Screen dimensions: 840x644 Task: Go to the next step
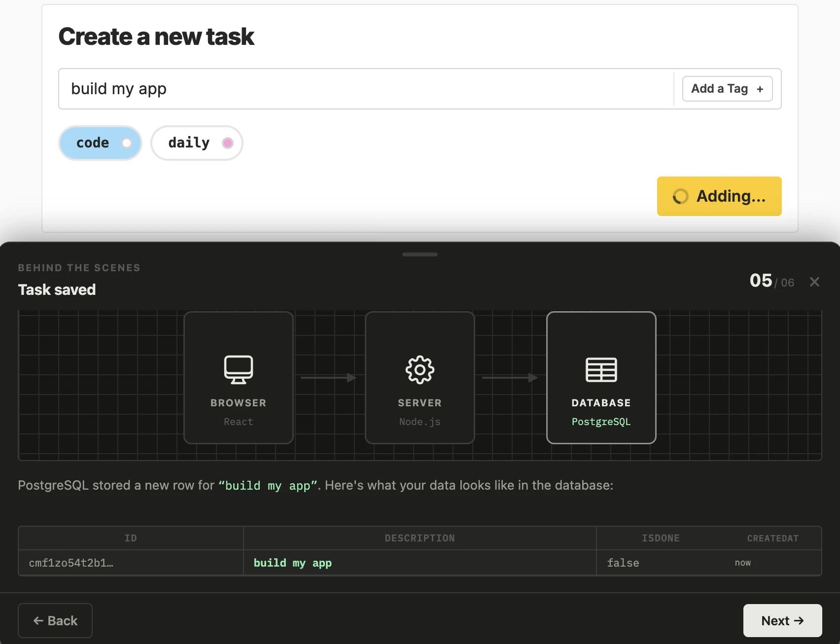coord(782,620)
